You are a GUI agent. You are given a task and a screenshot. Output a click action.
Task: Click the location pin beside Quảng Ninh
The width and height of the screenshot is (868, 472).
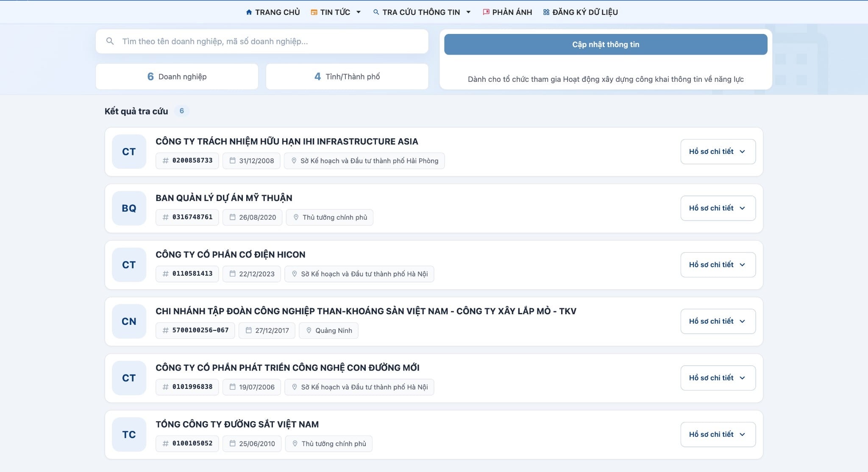click(x=309, y=330)
